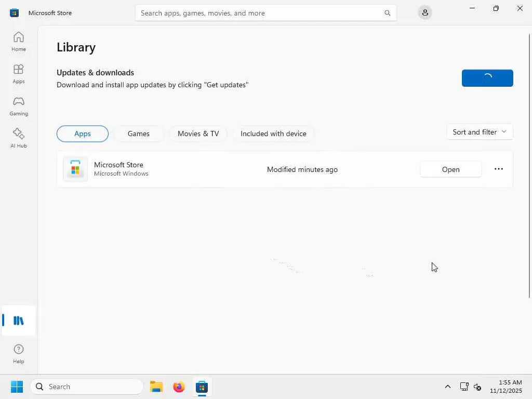The image size is (532, 399).
Task: Click the muted volume tray icon
Action: (x=477, y=387)
